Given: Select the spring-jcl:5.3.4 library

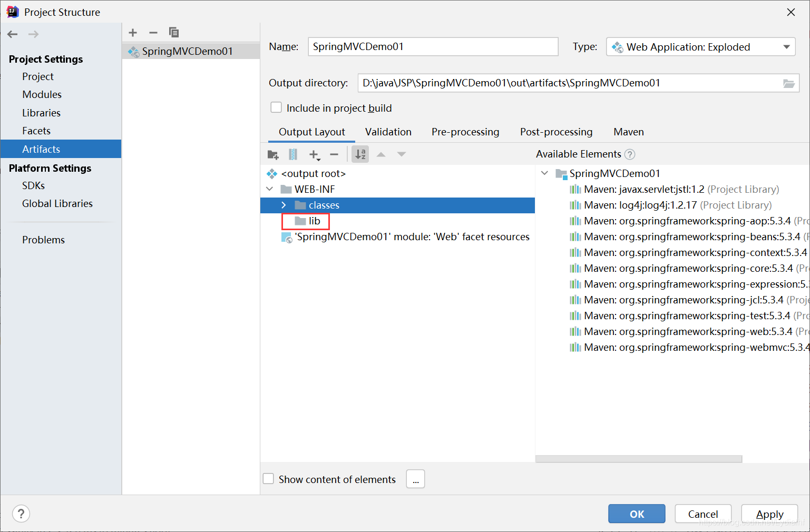Looking at the screenshot, I should [x=689, y=300].
